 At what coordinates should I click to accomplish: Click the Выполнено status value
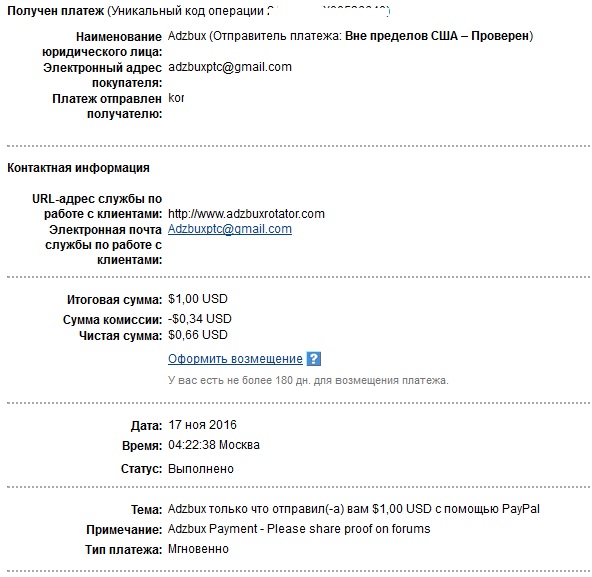pyautogui.click(x=201, y=469)
